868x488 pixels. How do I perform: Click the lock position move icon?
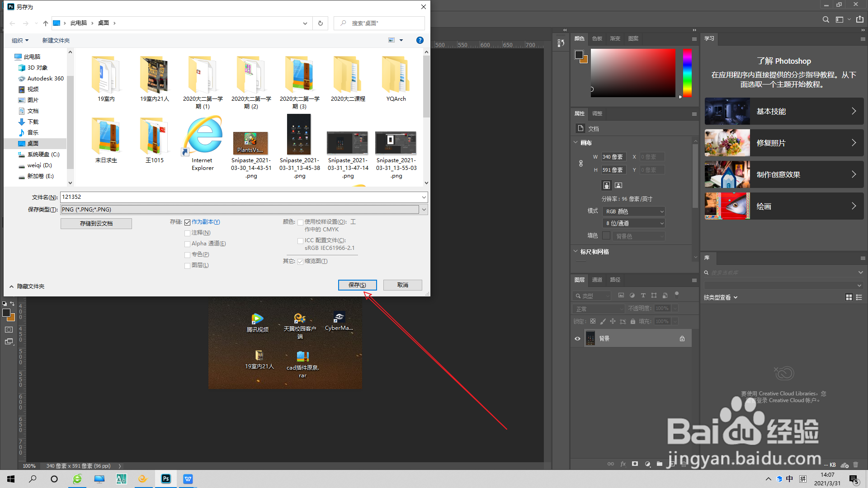tap(613, 321)
